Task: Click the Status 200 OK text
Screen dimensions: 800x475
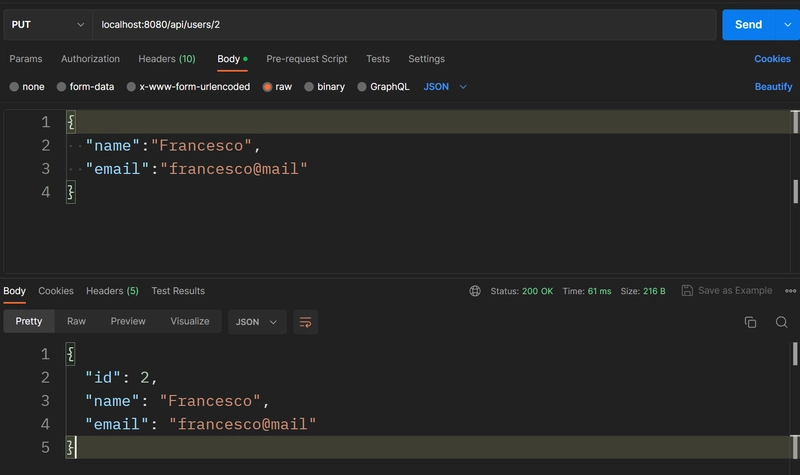Action: 521,291
